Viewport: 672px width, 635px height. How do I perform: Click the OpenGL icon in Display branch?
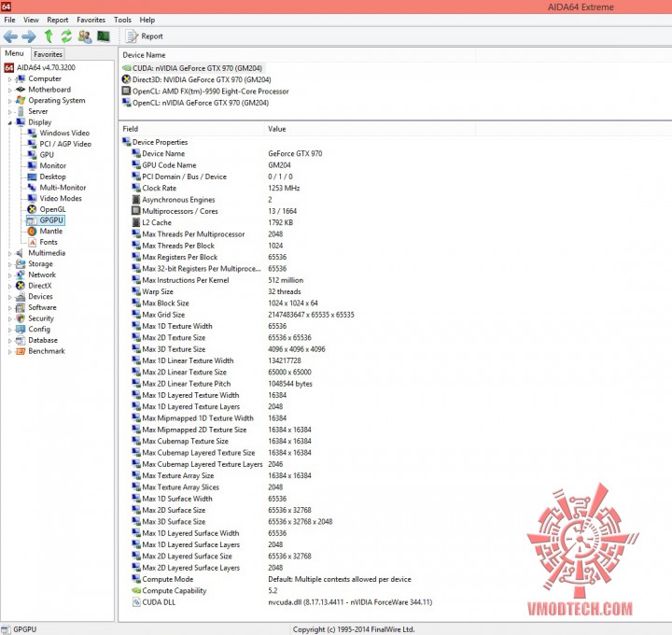pos(32,209)
